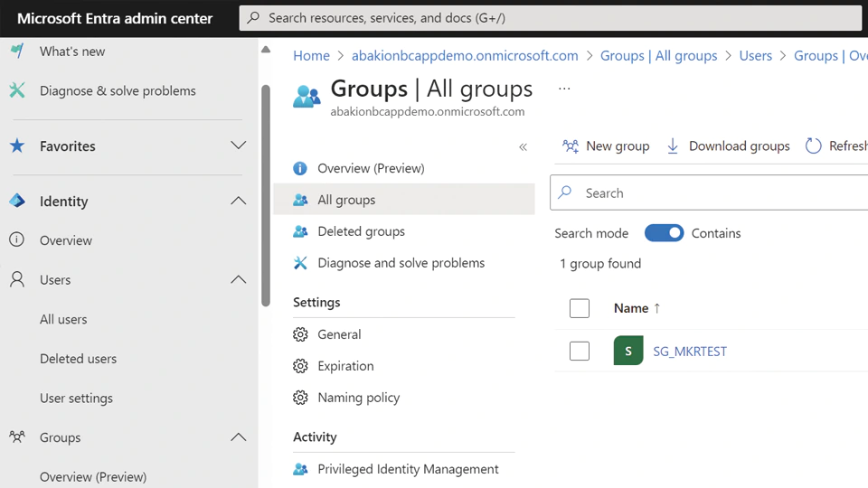Click the Home breadcrumb link
Screen dimensions: 868x488
pyautogui.click(x=311, y=55)
